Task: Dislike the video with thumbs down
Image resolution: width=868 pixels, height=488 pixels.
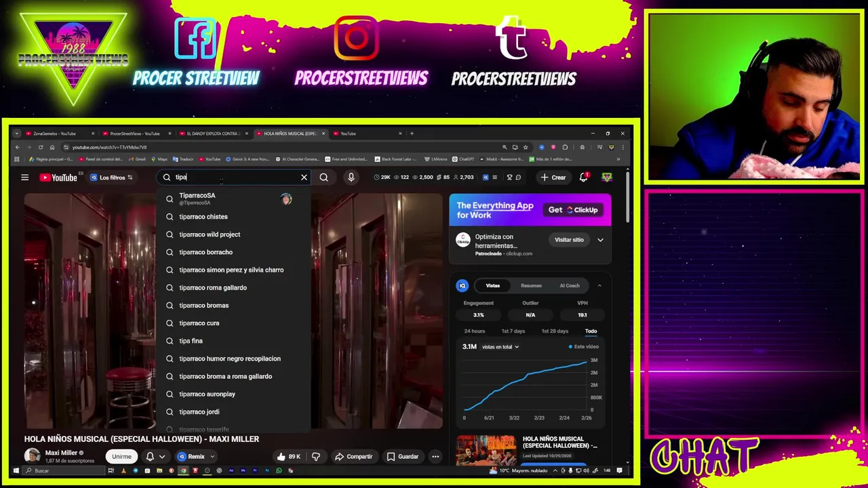Action: (x=316, y=457)
